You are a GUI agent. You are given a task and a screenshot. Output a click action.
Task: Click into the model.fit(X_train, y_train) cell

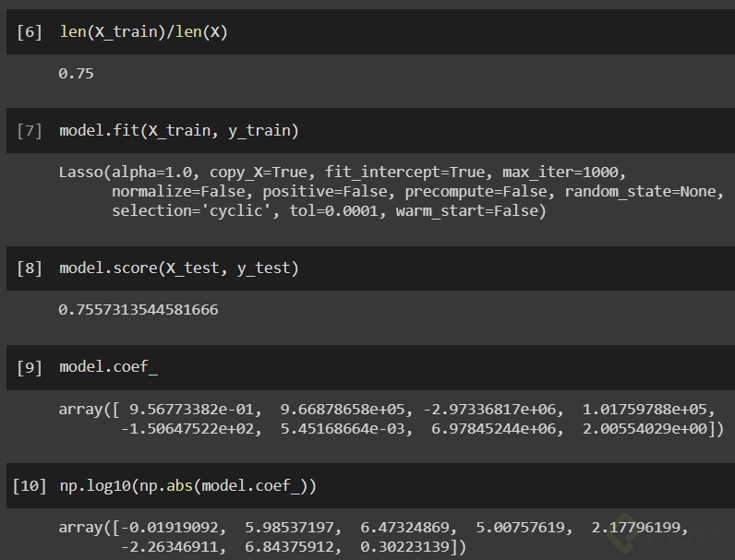pyautogui.click(x=178, y=131)
